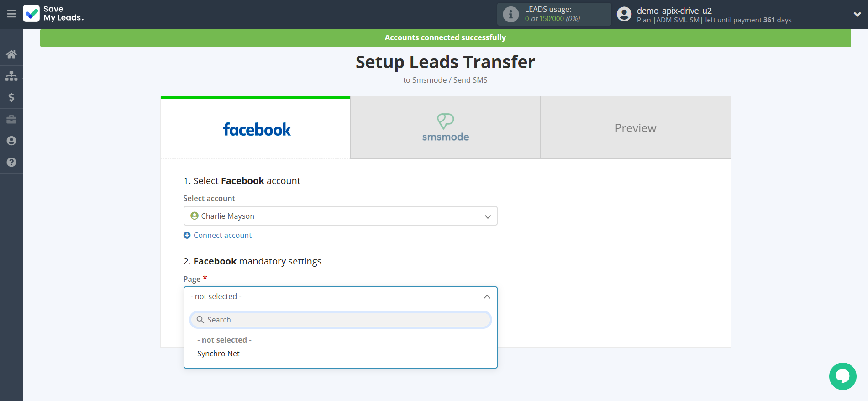
Task: Switch to the Smsmode tab
Action: coord(445,128)
